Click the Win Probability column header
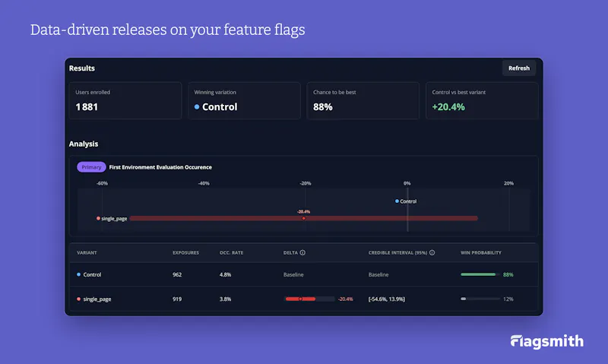Viewport: 608px width, 364px height. click(x=481, y=253)
